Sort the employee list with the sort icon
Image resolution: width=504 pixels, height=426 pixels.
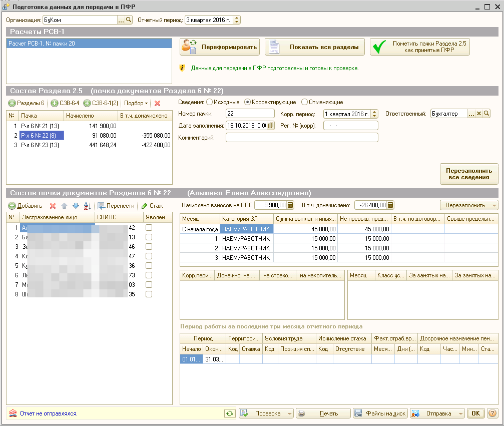pyautogui.click(x=88, y=206)
